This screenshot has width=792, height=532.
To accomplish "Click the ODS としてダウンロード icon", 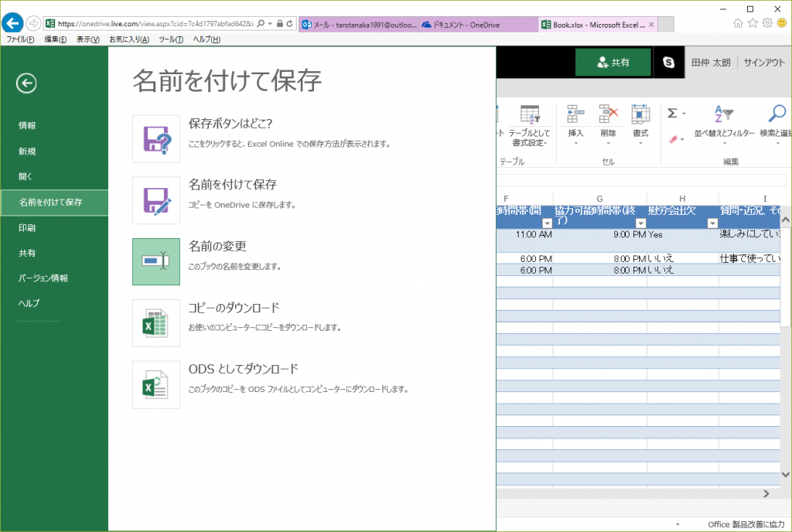I will [156, 384].
